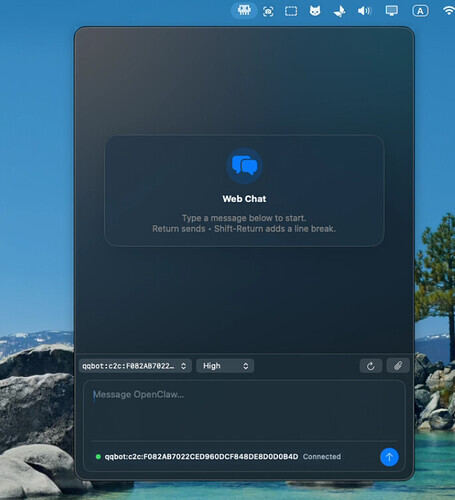Open the OpenClaw menu bar icon
The height and width of the screenshot is (500, 455).
point(244,11)
